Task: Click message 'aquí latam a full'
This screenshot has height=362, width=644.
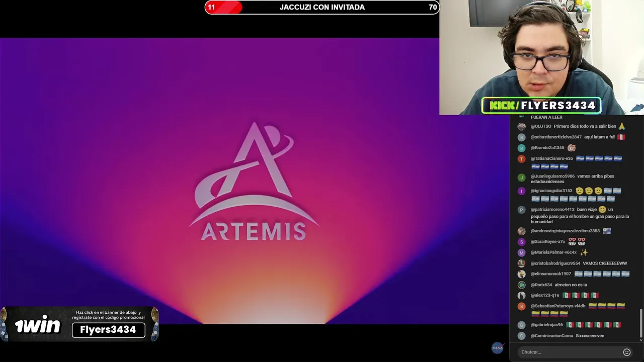Action: (x=600, y=137)
